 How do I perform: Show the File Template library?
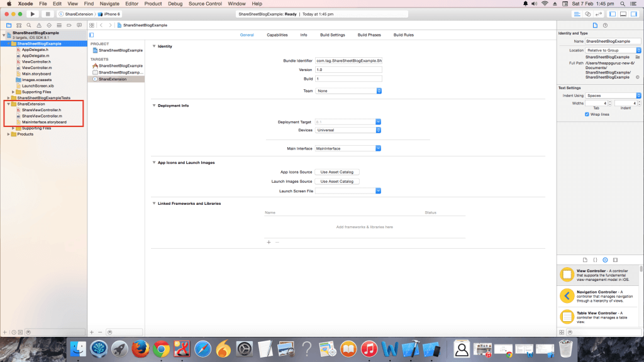[x=585, y=260]
